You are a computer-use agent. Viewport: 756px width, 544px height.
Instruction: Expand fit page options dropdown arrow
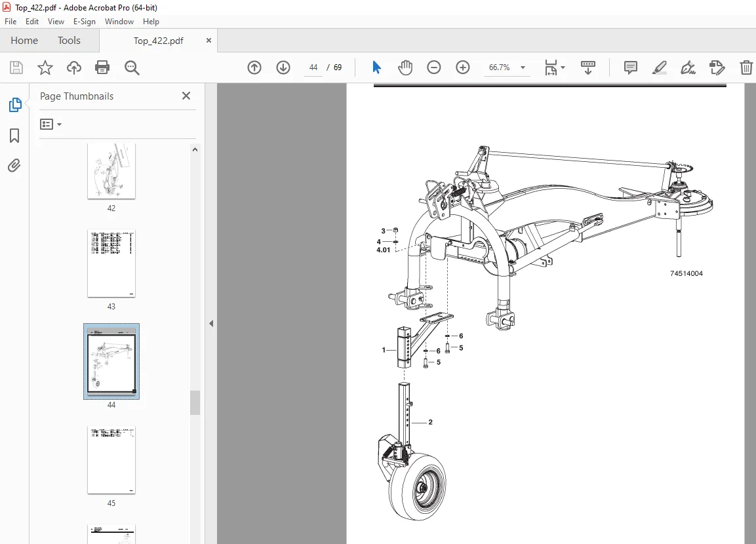(563, 68)
